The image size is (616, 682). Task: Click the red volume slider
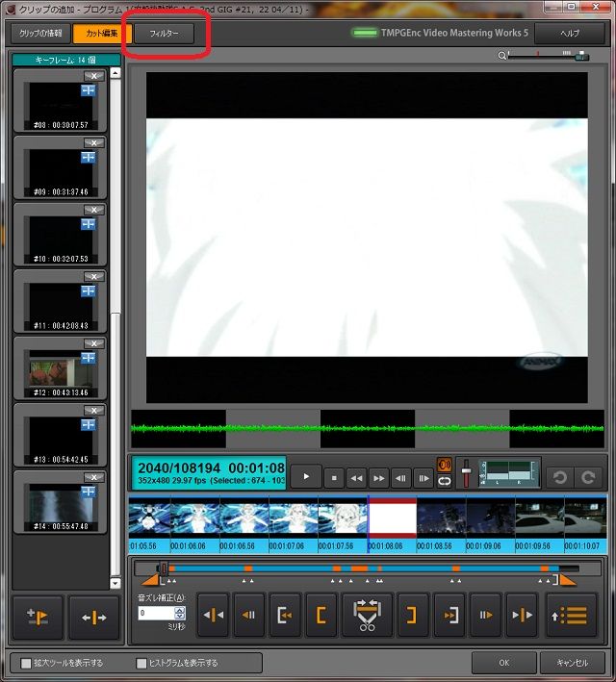[x=466, y=473]
